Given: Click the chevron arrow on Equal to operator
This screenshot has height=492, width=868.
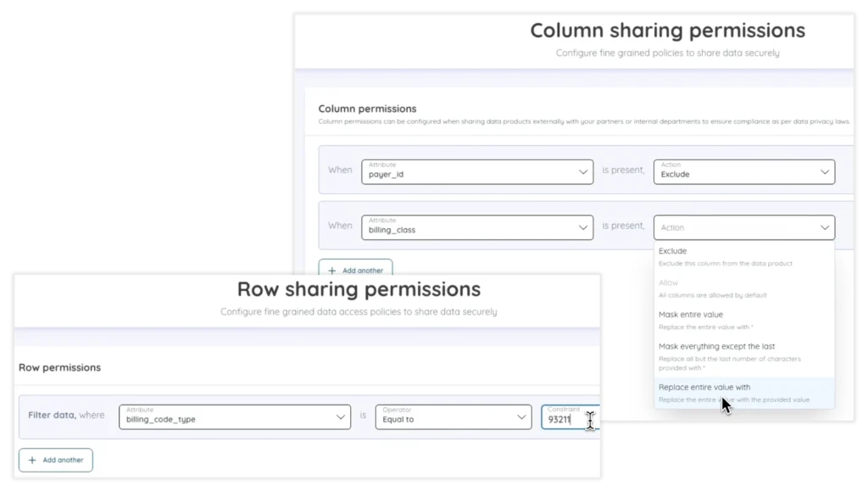Looking at the screenshot, I should [521, 417].
